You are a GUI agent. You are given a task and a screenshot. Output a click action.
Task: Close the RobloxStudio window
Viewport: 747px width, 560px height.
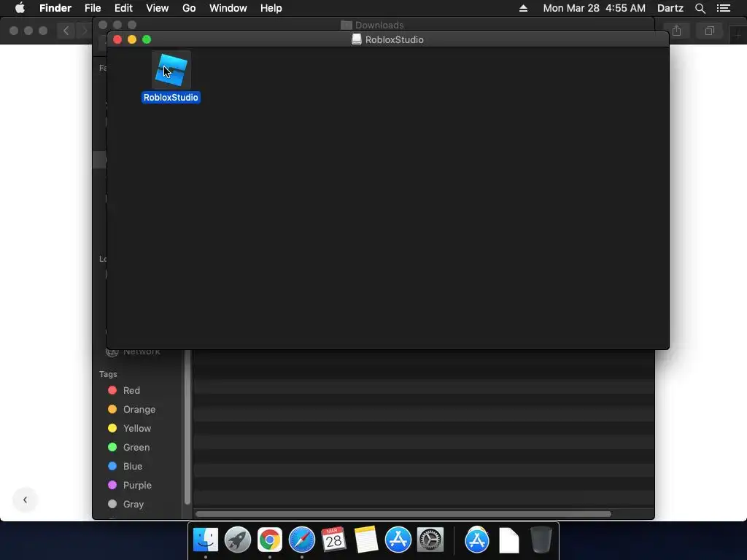[x=117, y=39]
